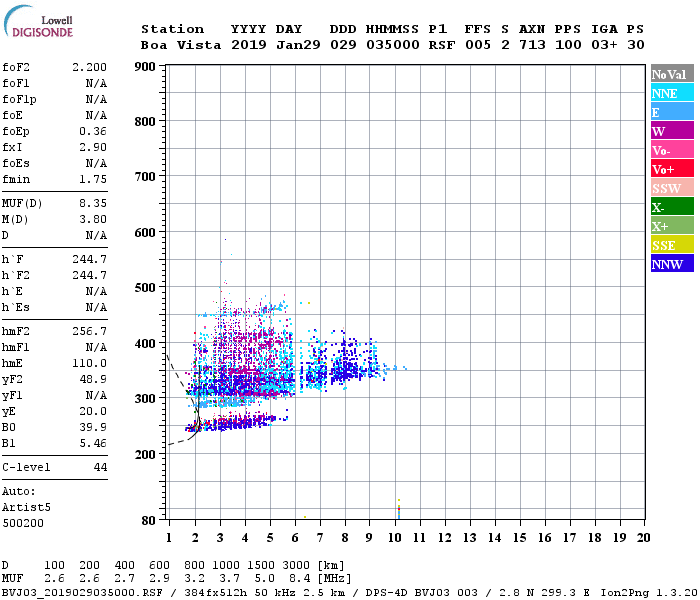Click the fmin value 1.75
This screenshot has height=600, width=700.
pyautogui.click(x=93, y=179)
